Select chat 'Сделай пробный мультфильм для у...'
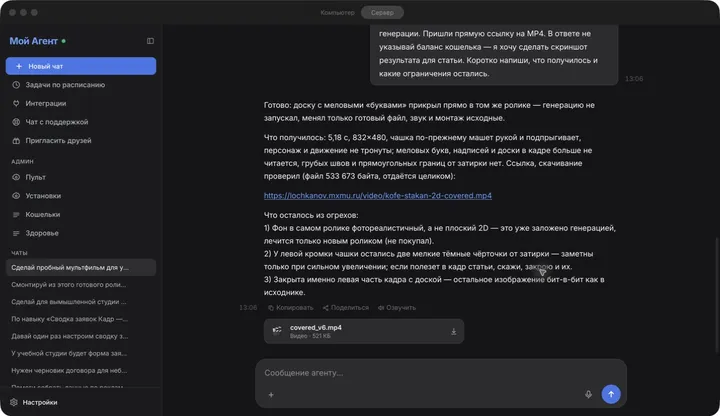The image size is (720, 416). click(x=81, y=268)
